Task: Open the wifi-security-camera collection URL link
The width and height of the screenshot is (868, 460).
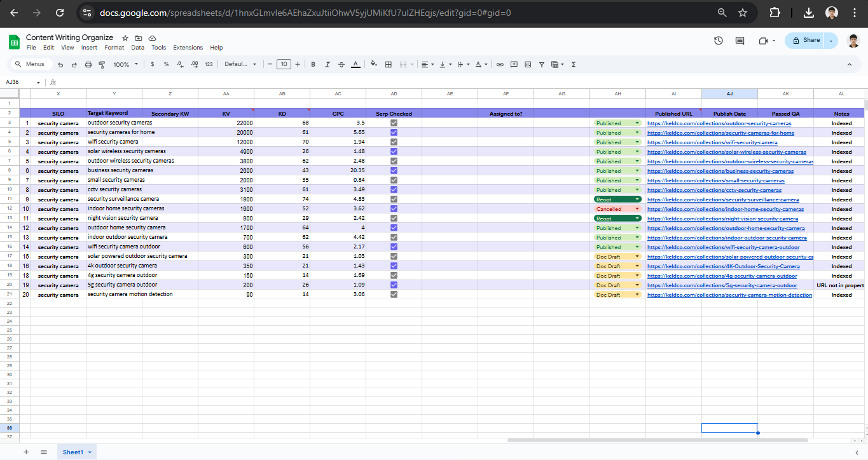Action: [712, 142]
